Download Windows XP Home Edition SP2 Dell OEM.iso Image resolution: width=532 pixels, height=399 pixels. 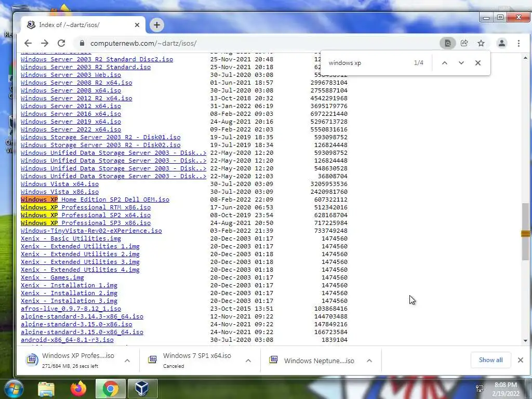pos(95,199)
